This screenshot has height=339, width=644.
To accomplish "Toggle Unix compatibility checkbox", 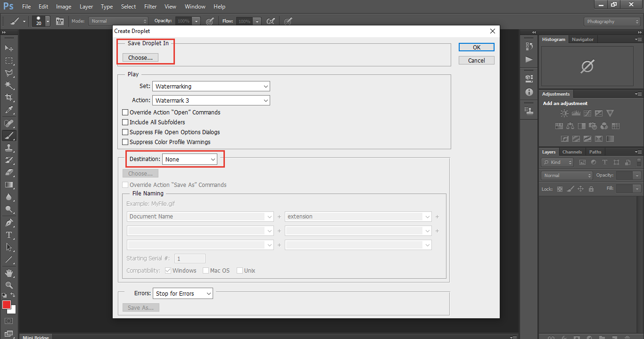I will [239, 271].
